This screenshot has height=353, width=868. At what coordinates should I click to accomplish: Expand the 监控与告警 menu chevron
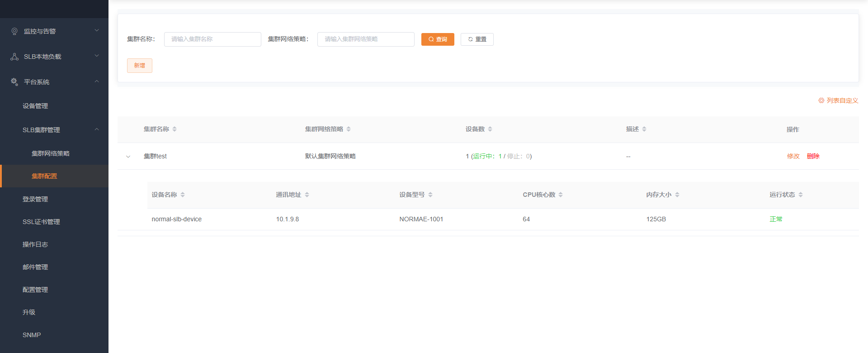[97, 30]
